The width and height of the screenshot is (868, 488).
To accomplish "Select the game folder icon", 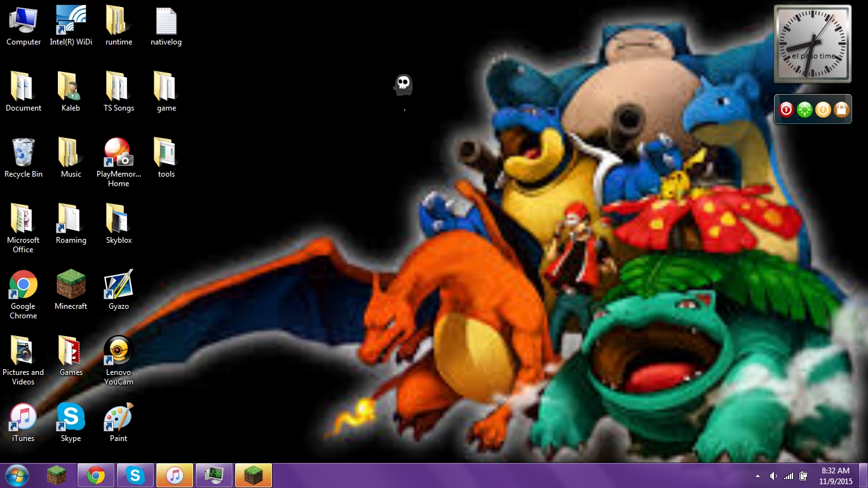I will pyautogui.click(x=166, y=92).
